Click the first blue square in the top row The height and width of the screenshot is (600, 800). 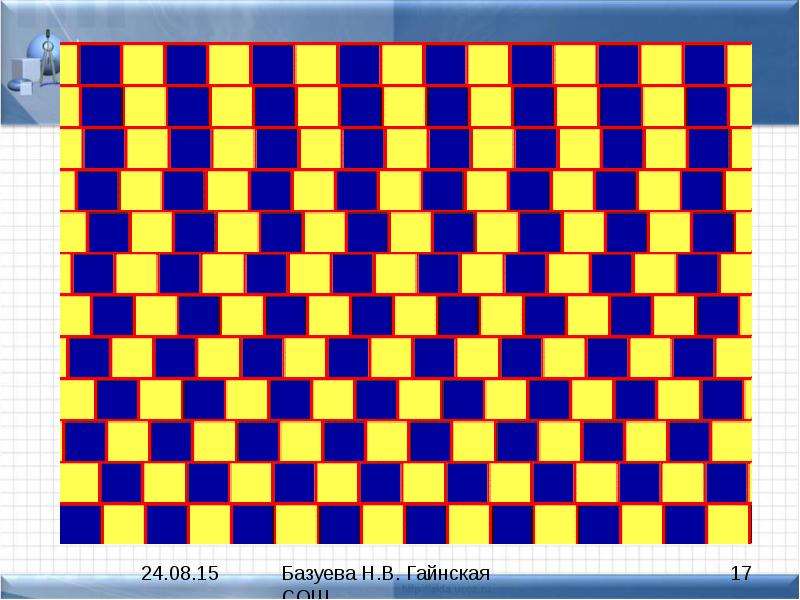101,64
